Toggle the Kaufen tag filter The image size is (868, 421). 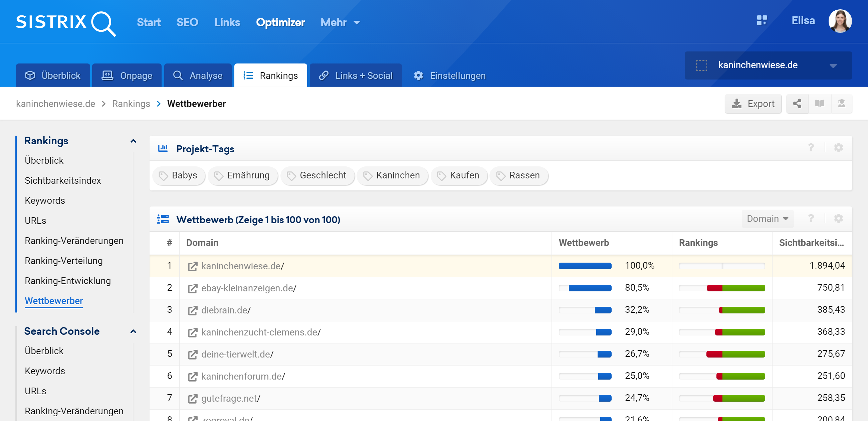coord(459,176)
